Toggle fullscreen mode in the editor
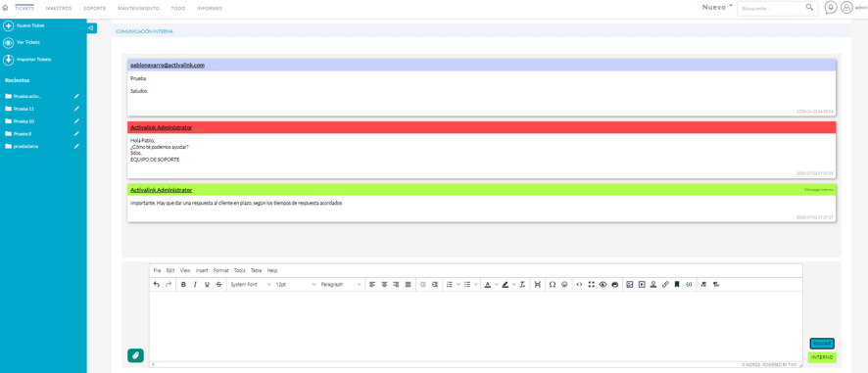This screenshot has height=373, width=868. coord(591,285)
